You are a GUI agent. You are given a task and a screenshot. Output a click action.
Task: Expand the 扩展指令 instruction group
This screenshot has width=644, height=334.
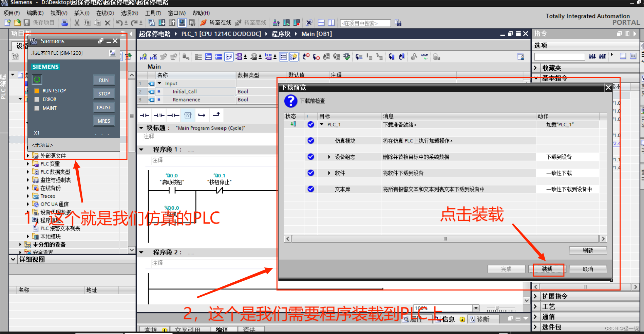[535, 296]
